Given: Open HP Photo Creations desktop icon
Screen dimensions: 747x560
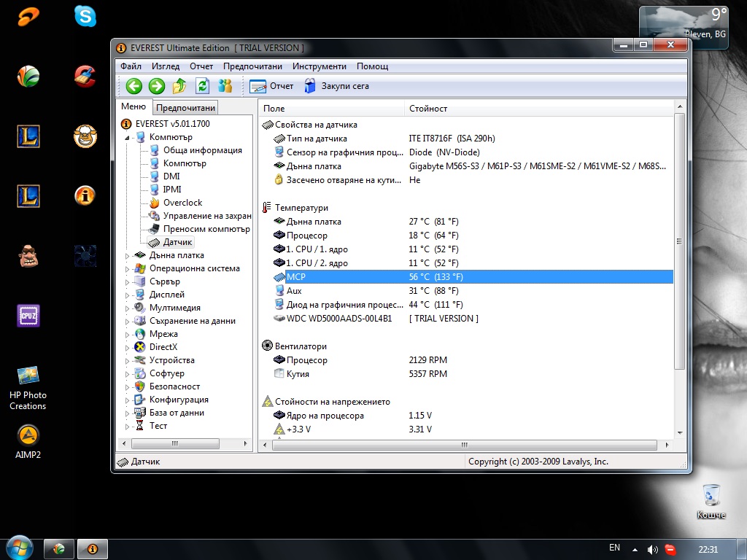Looking at the screenshot, I should click(x=28, y=388).
